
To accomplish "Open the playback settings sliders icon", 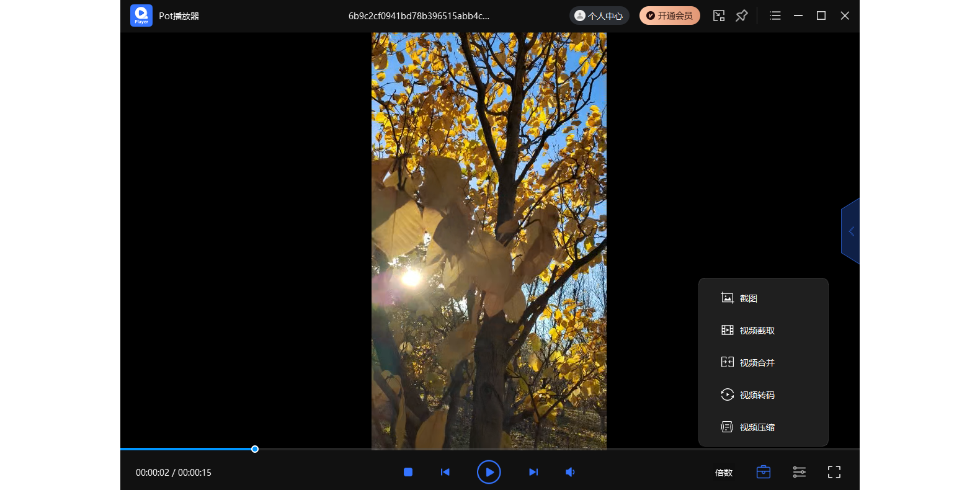I will (x=800, y=472).
